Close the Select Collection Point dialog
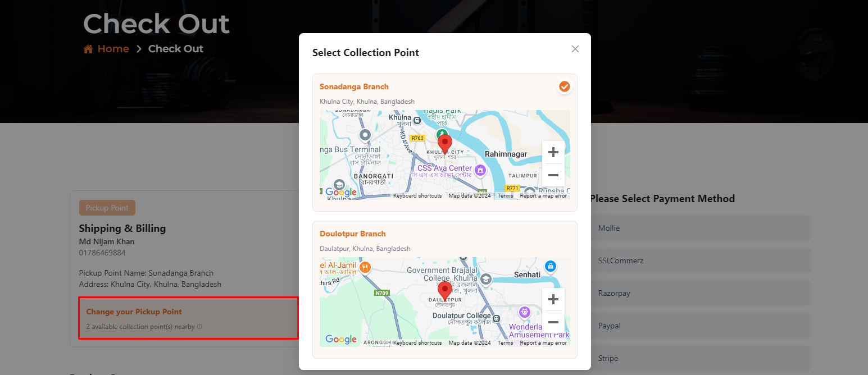 click(x=575, y=49)
